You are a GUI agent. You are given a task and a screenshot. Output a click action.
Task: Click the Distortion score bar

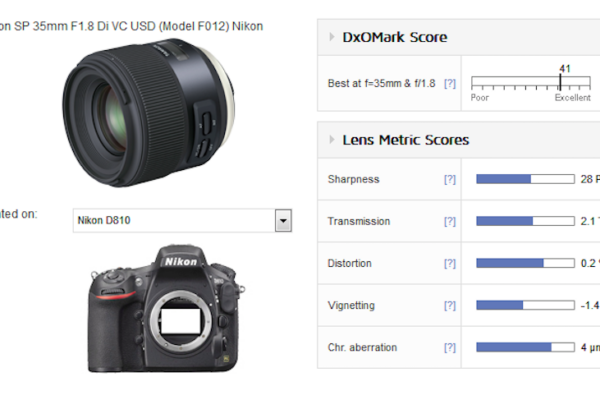[525, 263]
